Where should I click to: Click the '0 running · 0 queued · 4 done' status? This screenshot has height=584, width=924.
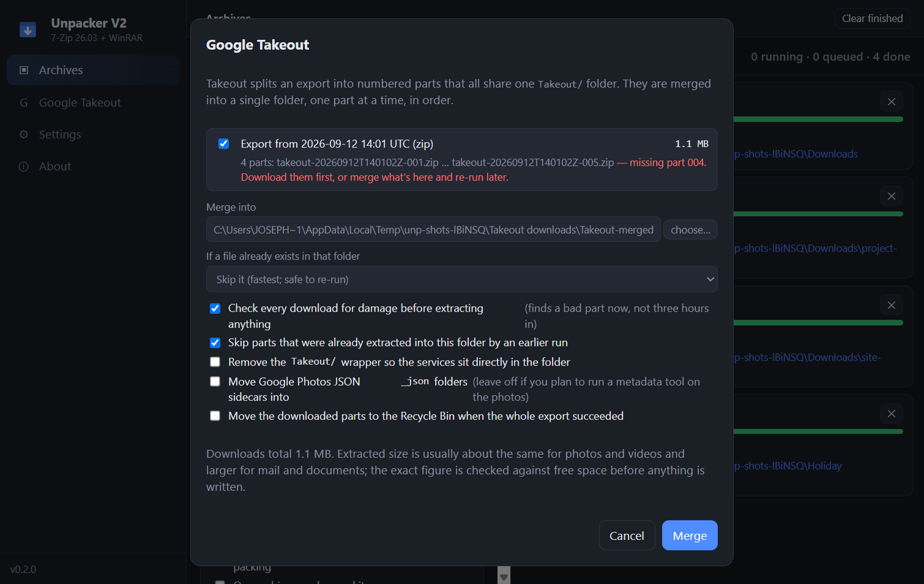[x=830, y=56]
